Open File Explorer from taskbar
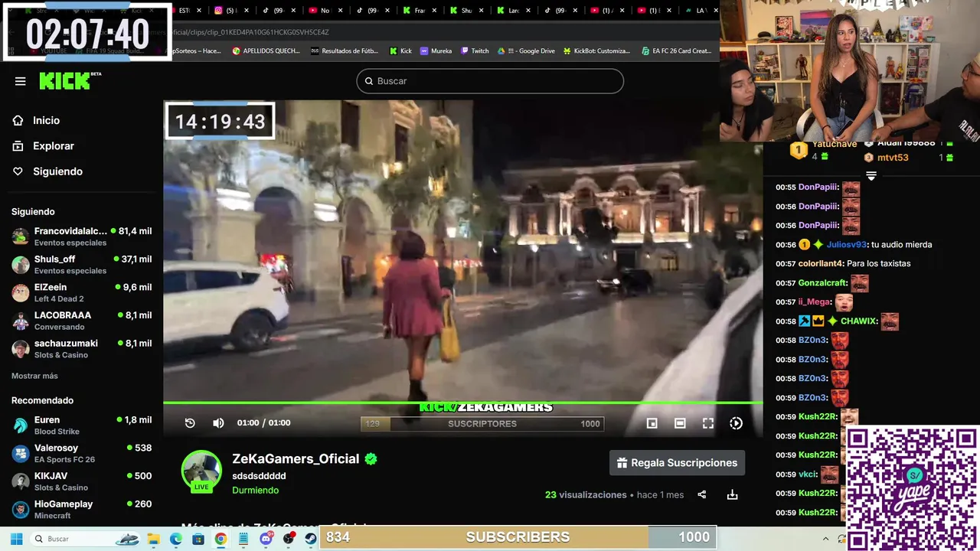980x551 pixels. click(x=153, y=539)
